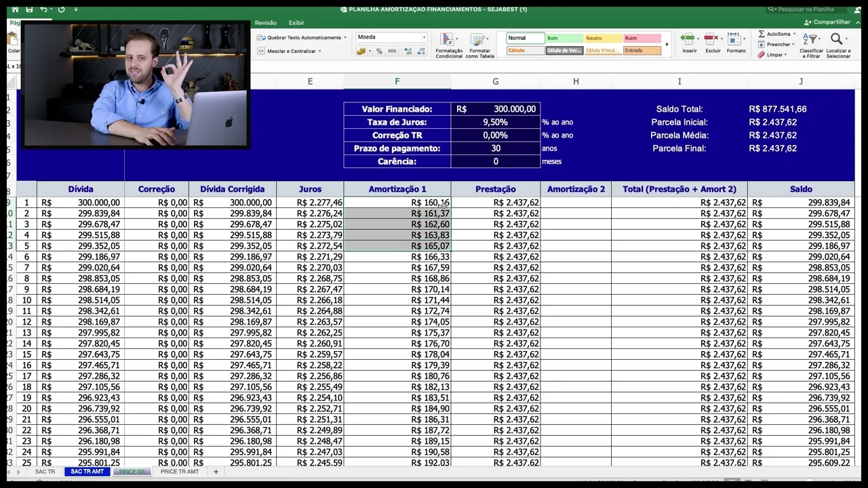868x488 pixels.
Task: Save the workbook with floppy disk icon
Action: [x=29, y=9]
